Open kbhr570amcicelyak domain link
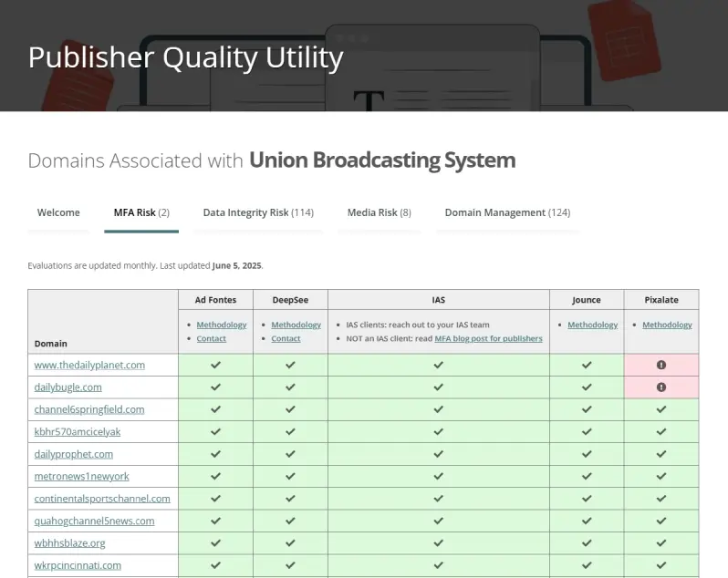 tap(77, 432)
